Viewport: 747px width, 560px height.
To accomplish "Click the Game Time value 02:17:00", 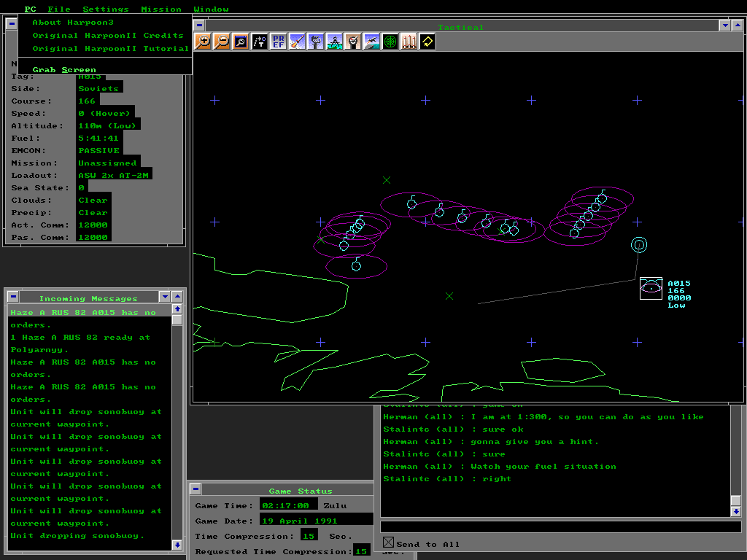I will (x=288, y=505).
